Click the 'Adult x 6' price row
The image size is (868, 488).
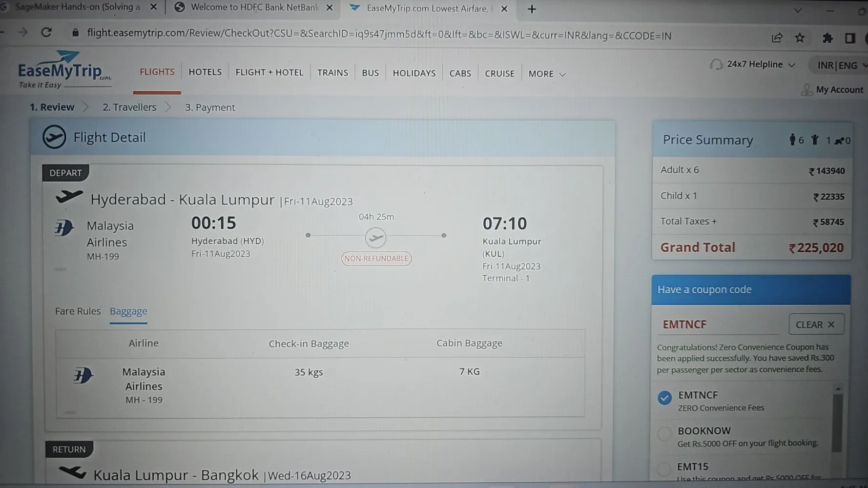coord(752,170)
